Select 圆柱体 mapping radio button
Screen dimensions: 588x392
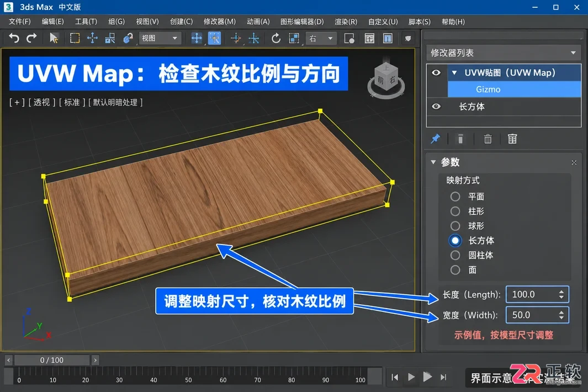(x=455, y=255)
